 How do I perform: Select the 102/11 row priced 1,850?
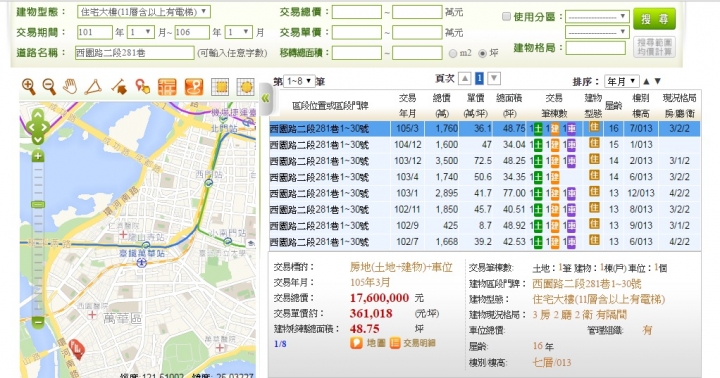(x=485, y=209)
